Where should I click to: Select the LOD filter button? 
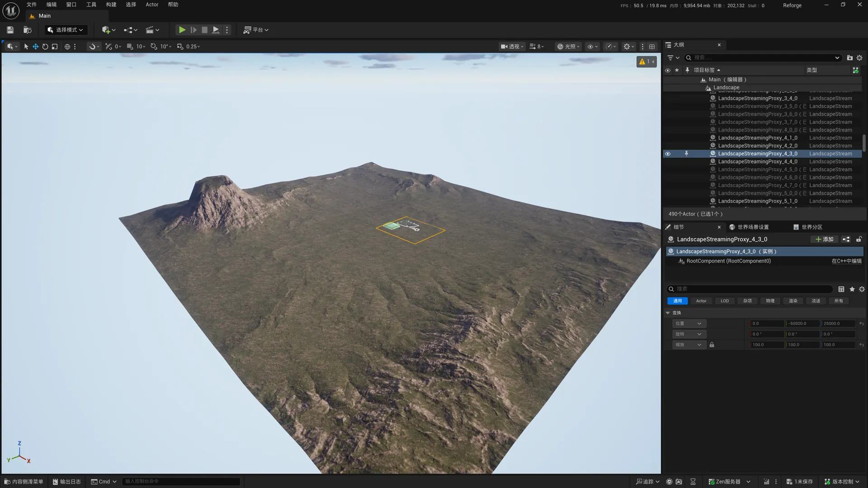[x=725, y=301]
